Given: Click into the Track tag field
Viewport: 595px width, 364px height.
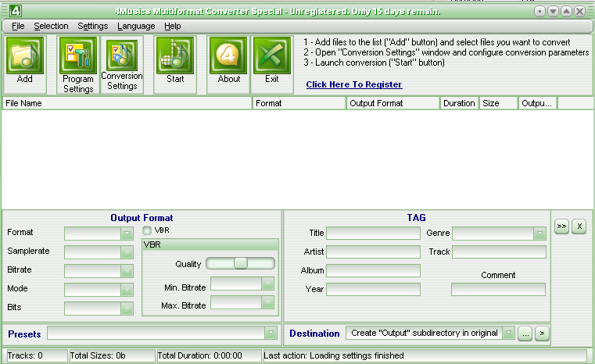Looking at the screenshot, I should point(499,252).
